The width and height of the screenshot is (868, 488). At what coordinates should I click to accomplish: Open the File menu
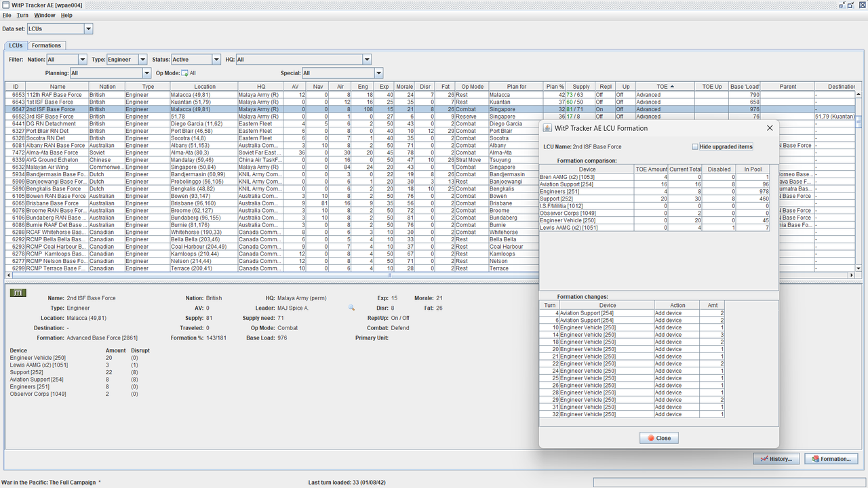pyautogui.click(x=7, y=15)
